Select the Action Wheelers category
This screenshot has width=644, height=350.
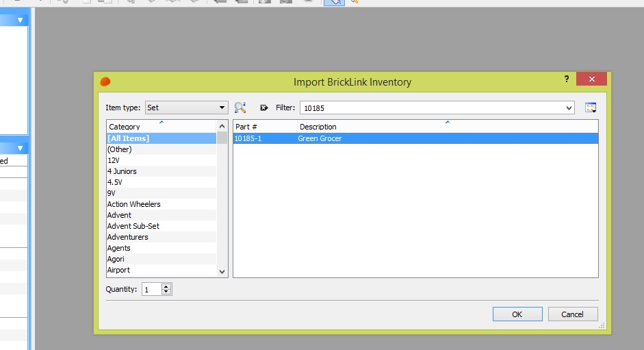162,204
